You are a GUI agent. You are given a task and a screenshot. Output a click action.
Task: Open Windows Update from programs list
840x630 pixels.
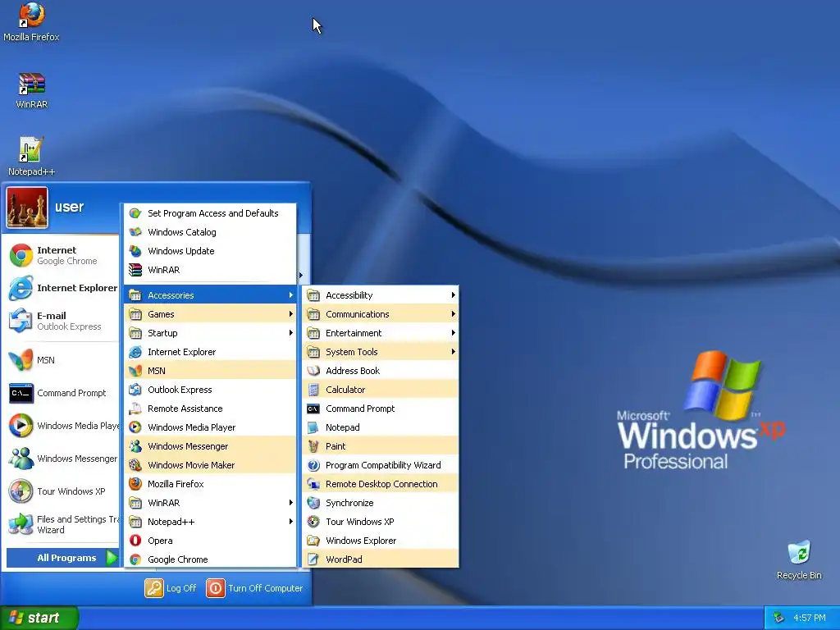coord(210,251)
